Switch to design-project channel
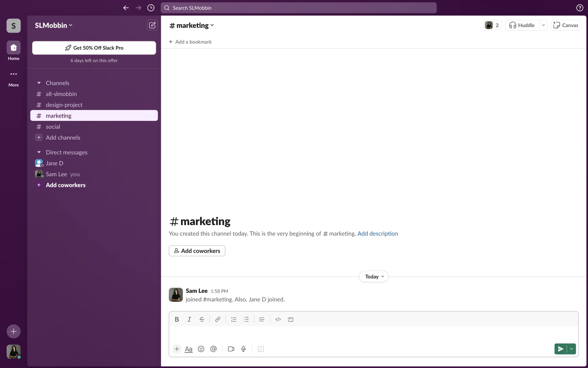The image size is (588, 368). point(64,105)
